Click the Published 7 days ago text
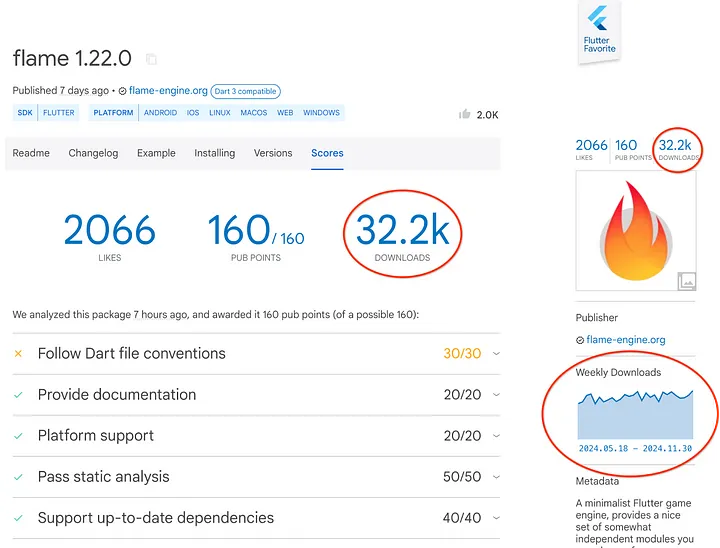The height and width of the screenshot is (548, 720). coord(61,90)
